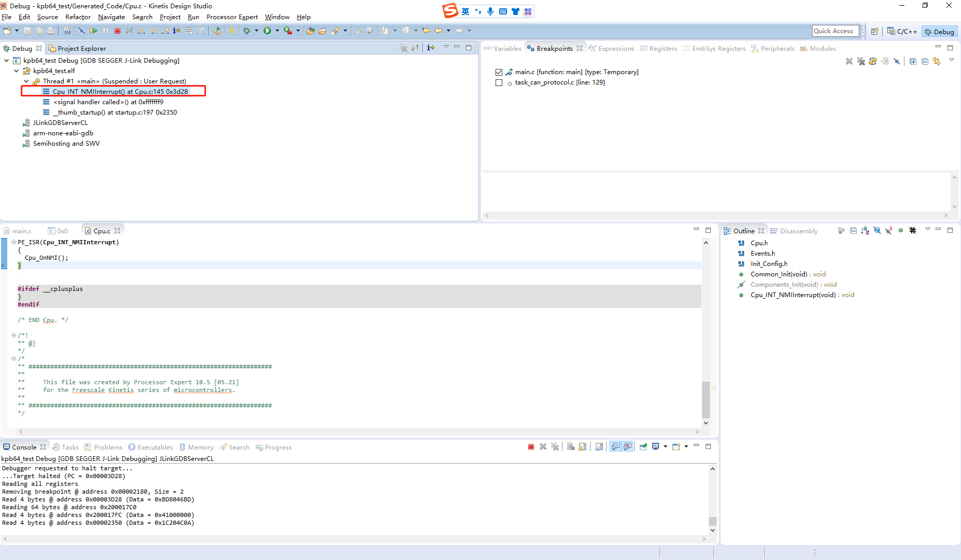The width and height of the screenshot is (961, 560).
Task: Click Expand All in Breakpoints view
Action: pyautogui.click(x=913, y=62)
